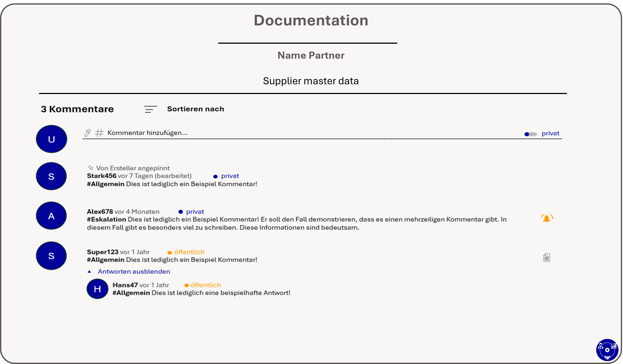This screenshot has height=364, width=623.
Task: Click Alex678's 'A' avatar
Action: tap(51, 216)
